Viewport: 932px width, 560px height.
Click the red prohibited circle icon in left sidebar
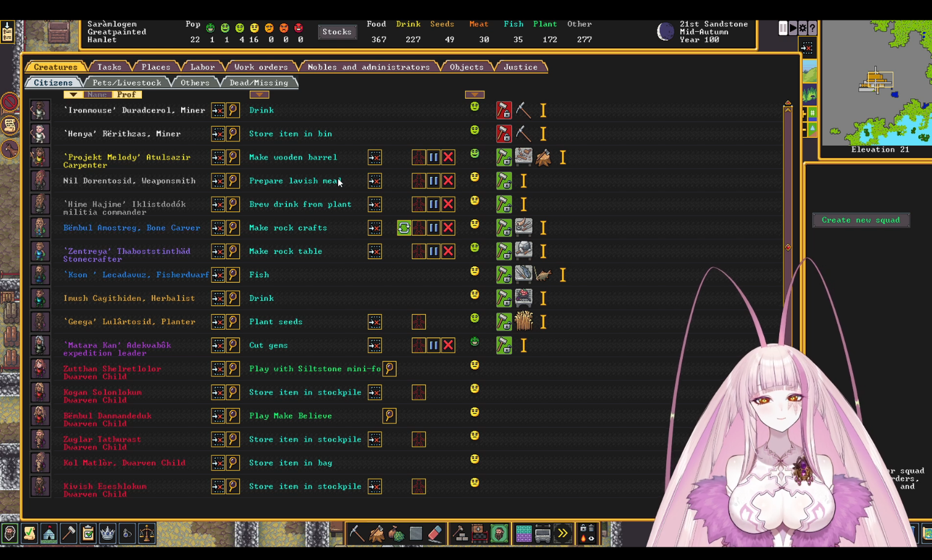(10, 102)
